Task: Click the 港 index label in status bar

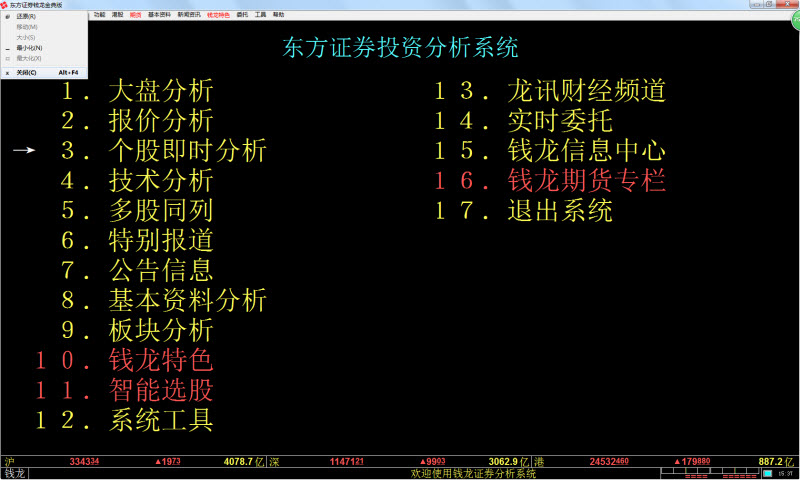Action: [x=539, y=462]
